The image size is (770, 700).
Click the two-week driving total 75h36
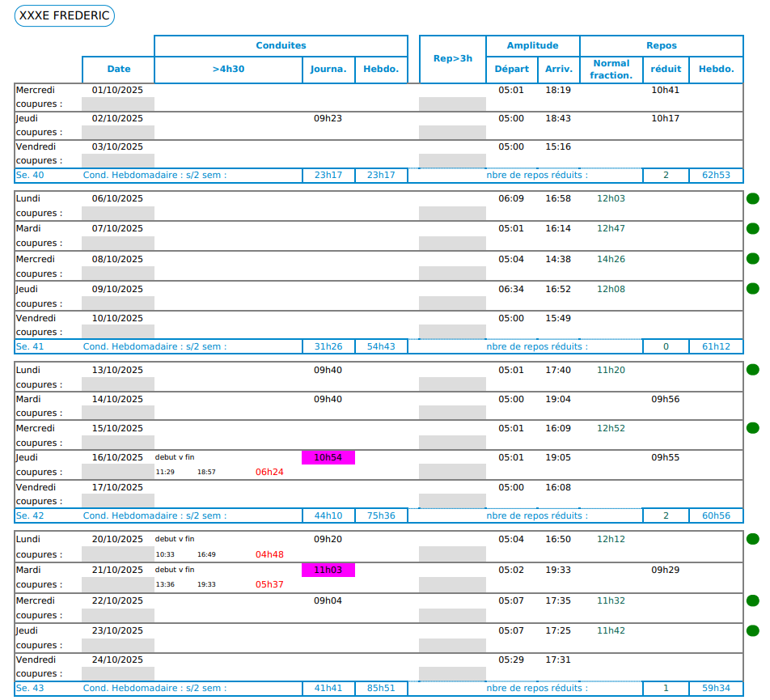[x=381, y=516]
